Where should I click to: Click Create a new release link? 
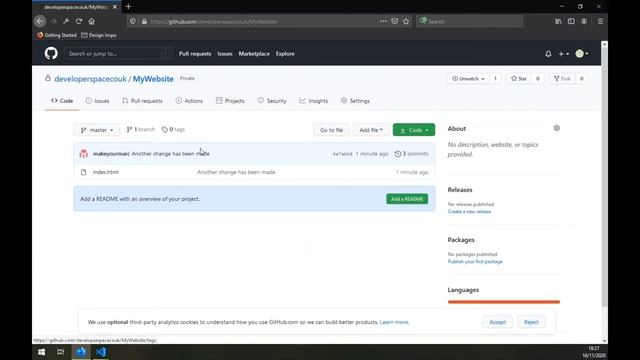pos(469,211)
